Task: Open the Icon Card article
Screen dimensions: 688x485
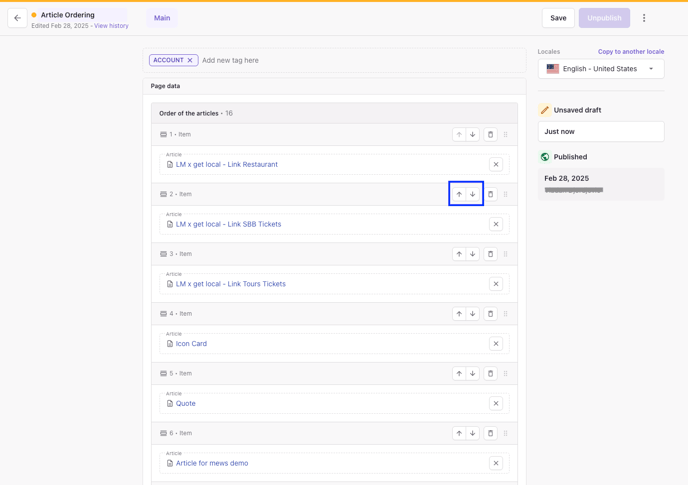Action: click(191, 344)
